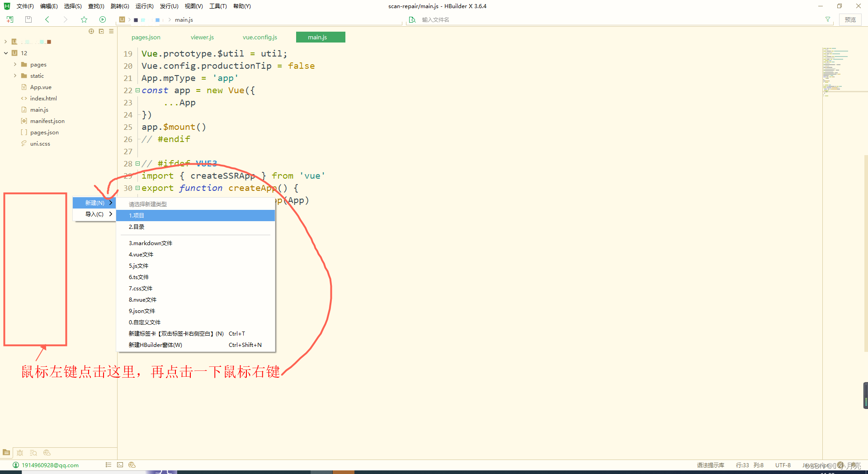This screenshot has width=868, height=474.
Task: Click the filter funnel icon
Action: (x=828, y=19)
